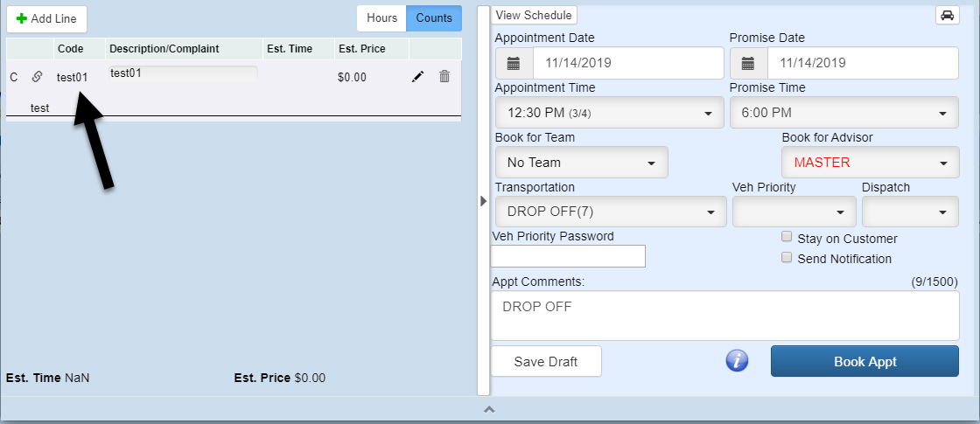Click the Save Draft button

pyautogui.click(x=546, y=361)
